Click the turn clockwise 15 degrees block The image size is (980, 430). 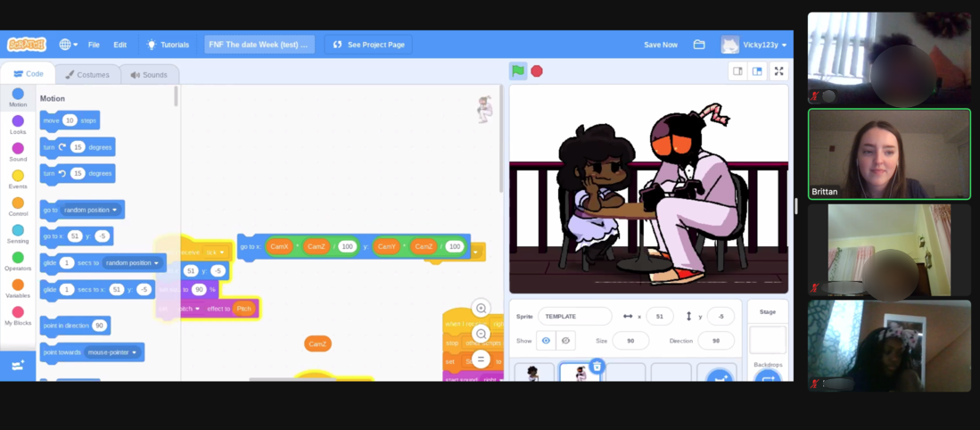tap(78, 147)
